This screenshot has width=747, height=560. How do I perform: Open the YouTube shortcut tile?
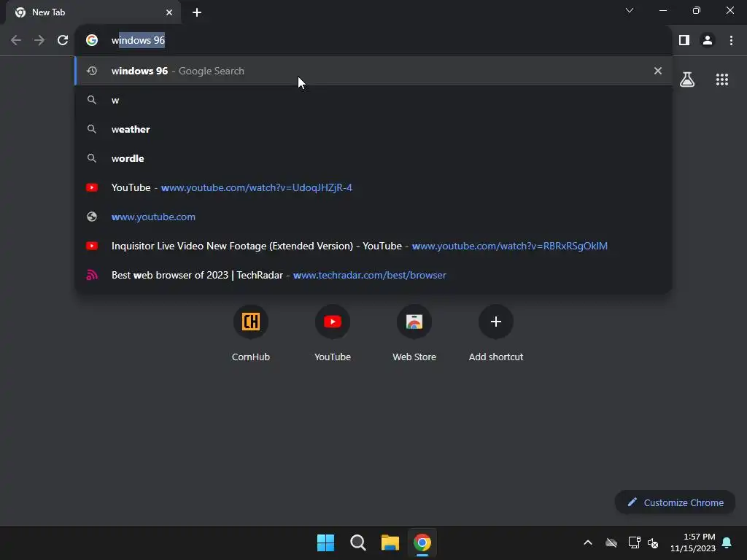click(x=333, y=333)
